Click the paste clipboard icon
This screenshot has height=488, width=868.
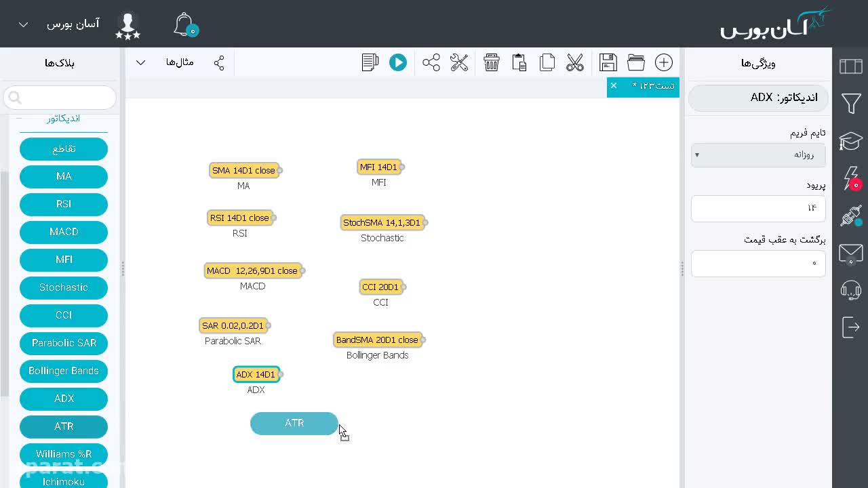[x=519, y=62]
